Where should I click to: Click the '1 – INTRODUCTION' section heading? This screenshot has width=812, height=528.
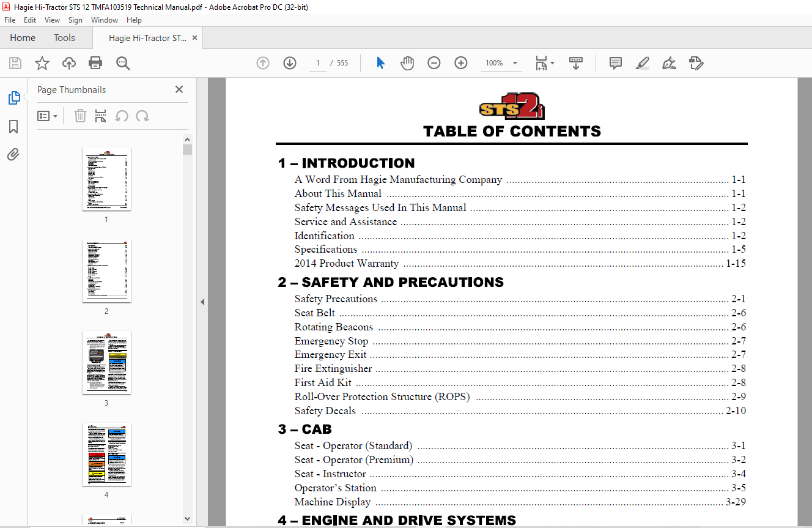point(346,163)
